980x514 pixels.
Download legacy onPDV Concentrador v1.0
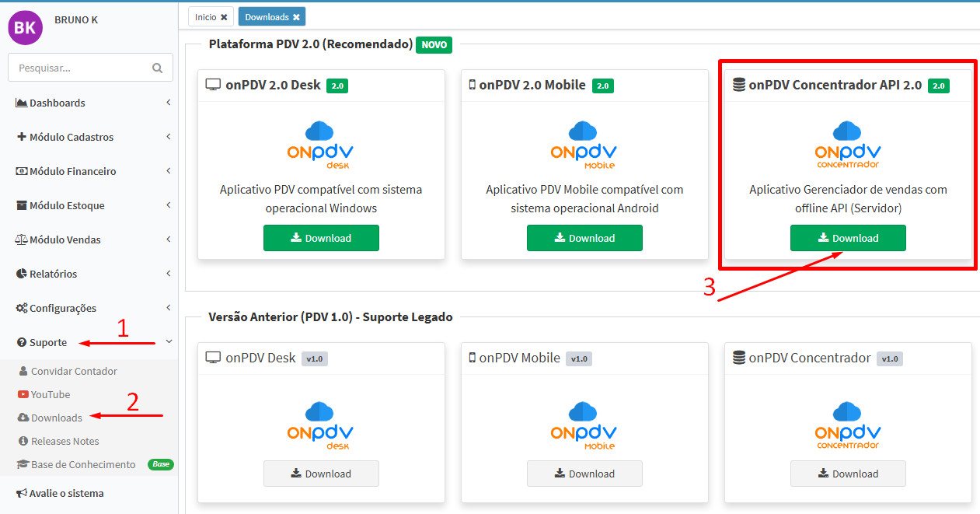click(x=848, y=474)
